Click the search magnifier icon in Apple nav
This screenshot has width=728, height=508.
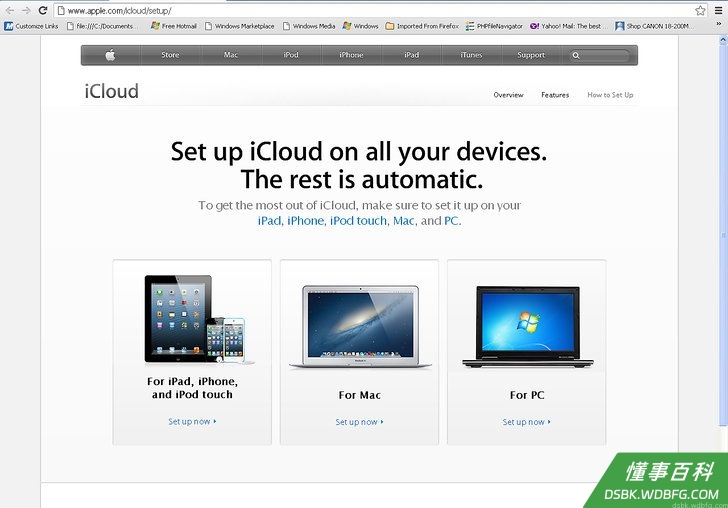tap(576, 55)
